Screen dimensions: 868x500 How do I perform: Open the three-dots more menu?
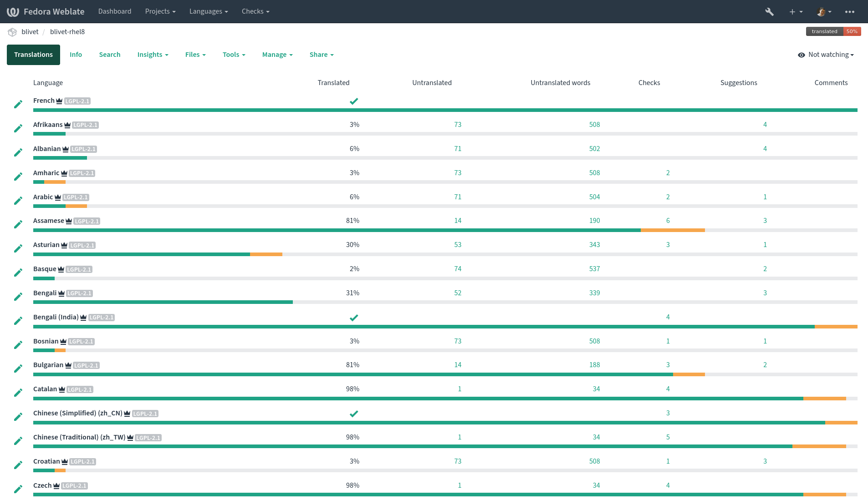[x=850, y=12]
